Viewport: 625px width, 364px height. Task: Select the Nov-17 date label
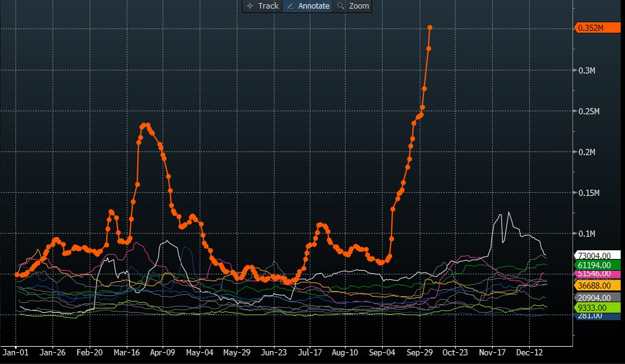pyautogui.click(x=492, y=352)
